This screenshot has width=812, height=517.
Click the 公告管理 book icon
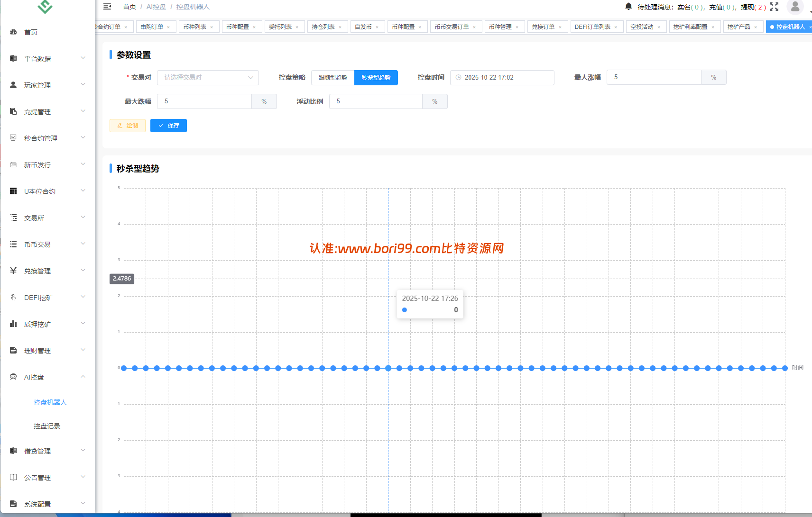[x=13, y=477]
